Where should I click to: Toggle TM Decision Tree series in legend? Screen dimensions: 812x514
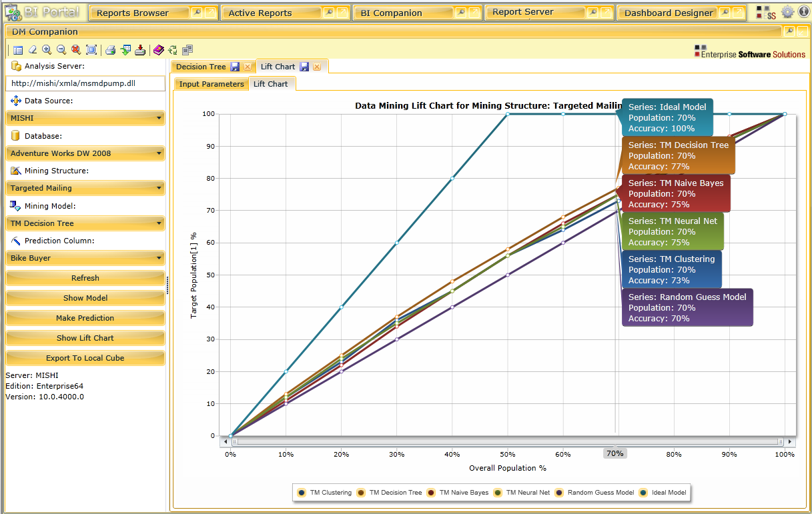390,493
